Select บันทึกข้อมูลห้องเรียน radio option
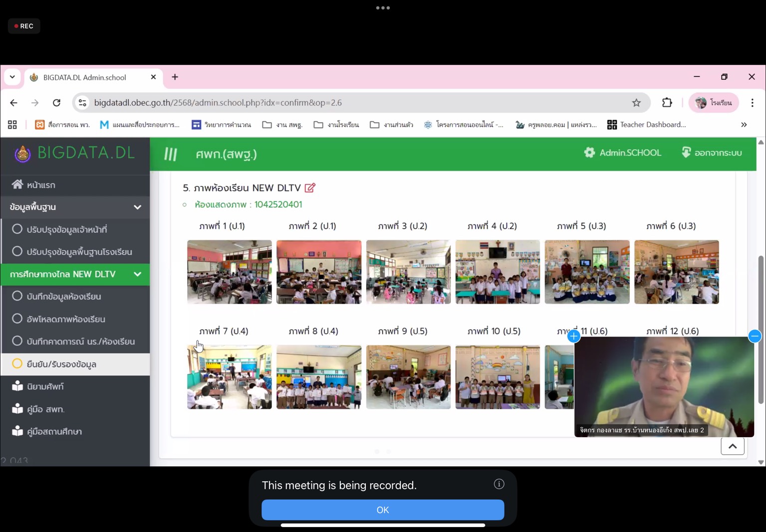Screen dimensions: 766x532 click(17, 296)
